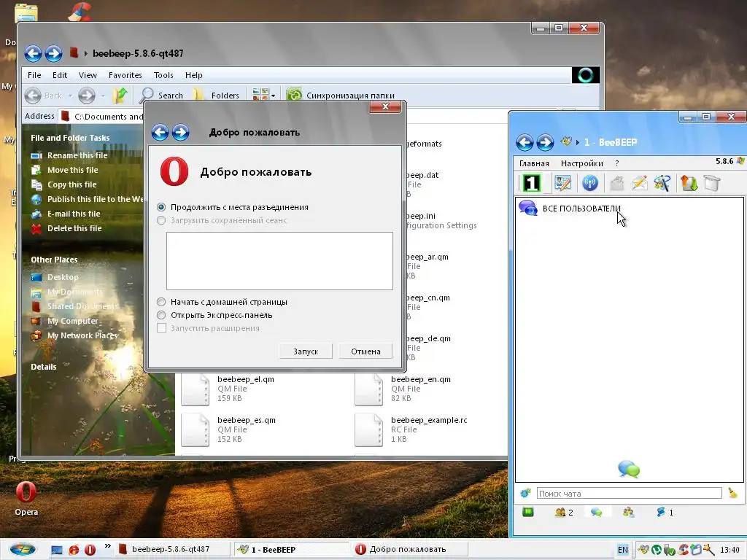Switch to Добро пожаловать taskbar button

(x=410, y=549)
